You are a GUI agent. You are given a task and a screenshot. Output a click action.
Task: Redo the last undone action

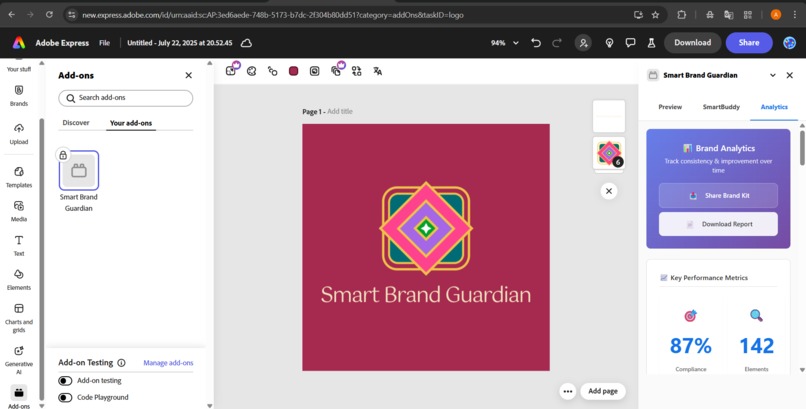pos(557,43)
